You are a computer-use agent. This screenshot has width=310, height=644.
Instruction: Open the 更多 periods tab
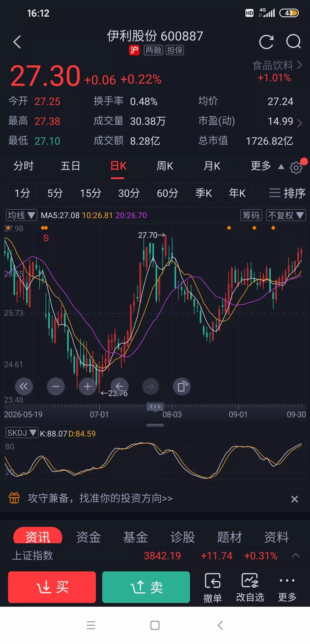pos(261,166)
